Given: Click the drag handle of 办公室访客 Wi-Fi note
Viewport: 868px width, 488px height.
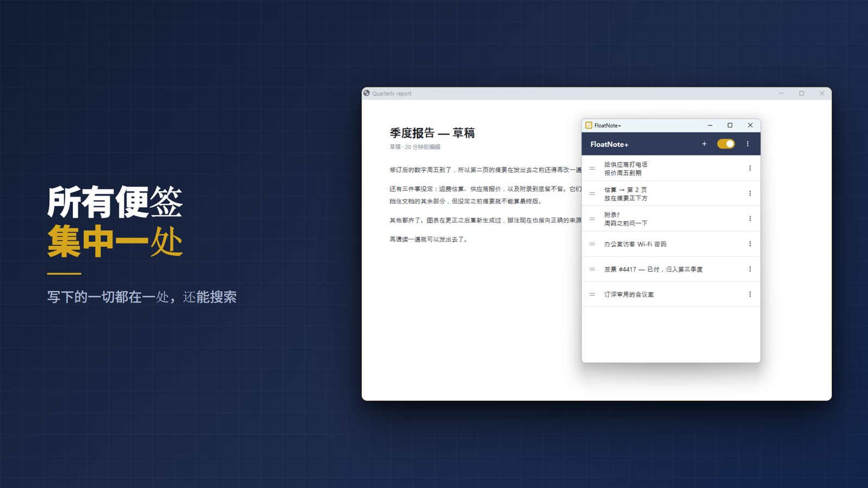Looking at the screenshot, I should point(592,244).
